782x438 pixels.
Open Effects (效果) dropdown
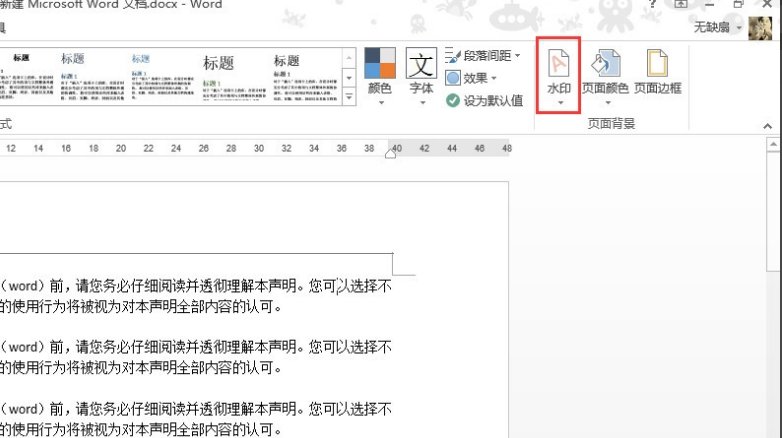coord(471,78)
